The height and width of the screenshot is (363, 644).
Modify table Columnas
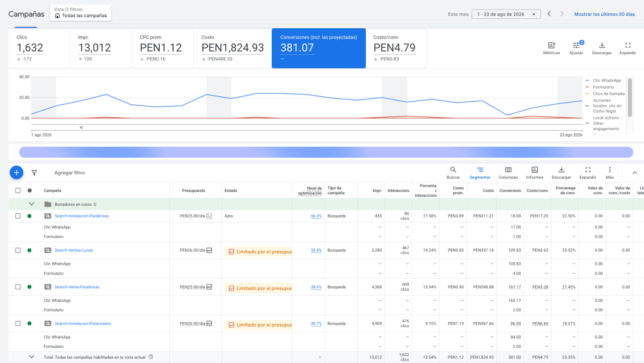point(508,173)
